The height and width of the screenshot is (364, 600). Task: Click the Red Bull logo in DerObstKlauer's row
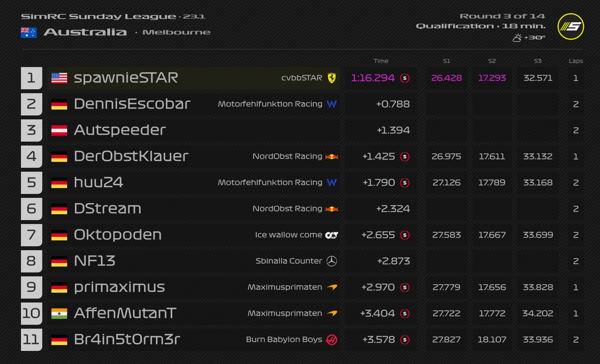point(331,156)
